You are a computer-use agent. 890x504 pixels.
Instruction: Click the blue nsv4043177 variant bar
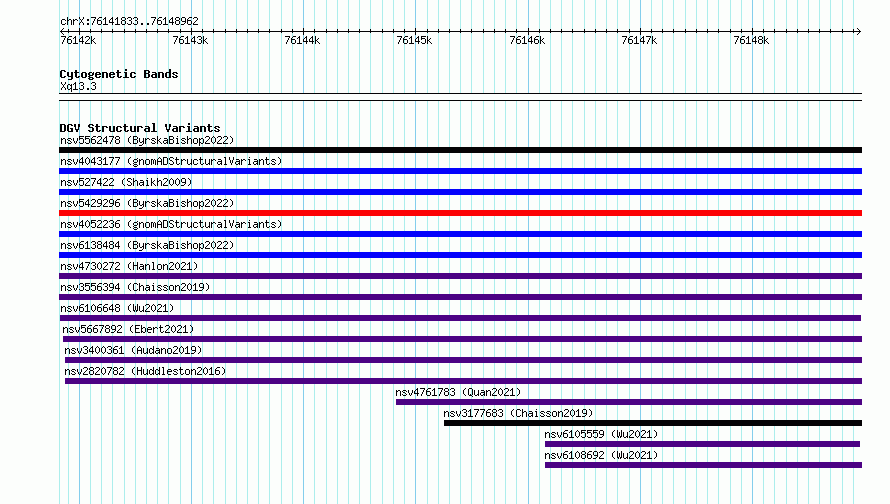(460, 171)
